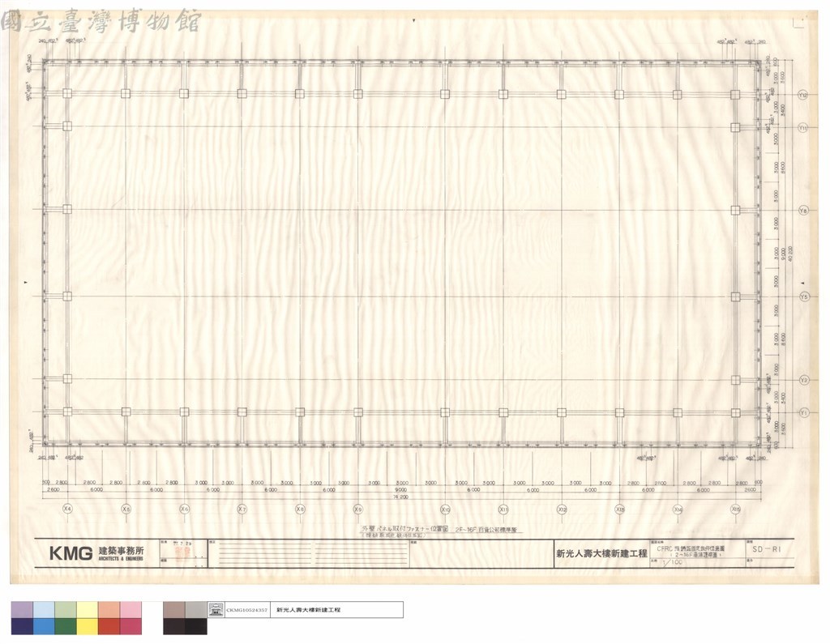Click the 新光人壽大樓新建工程 project title
The image size is (830, 644).
click(x=601, y=554)
